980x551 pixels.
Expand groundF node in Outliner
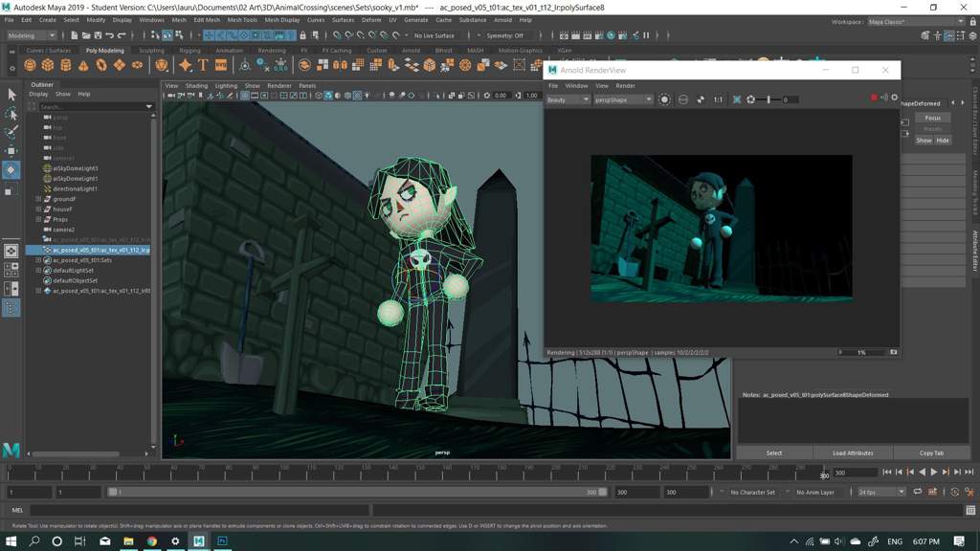[x=38, y=199]
